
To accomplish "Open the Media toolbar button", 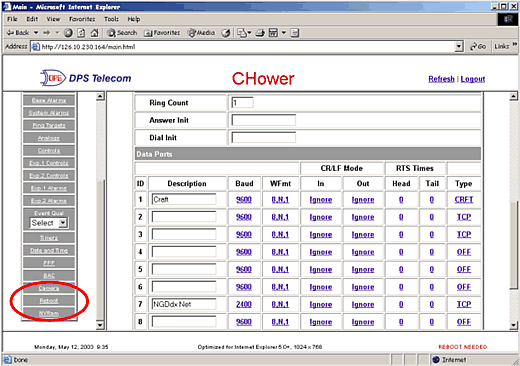I will tap(201, 33).
